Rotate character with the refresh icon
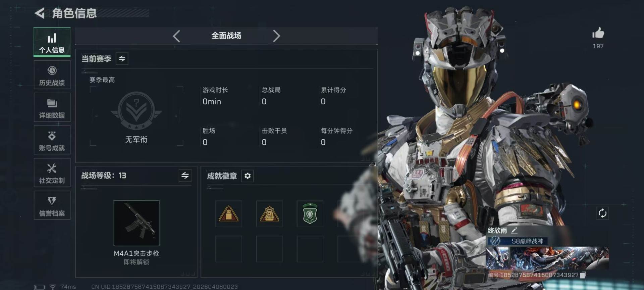 [x=602, y=213]
